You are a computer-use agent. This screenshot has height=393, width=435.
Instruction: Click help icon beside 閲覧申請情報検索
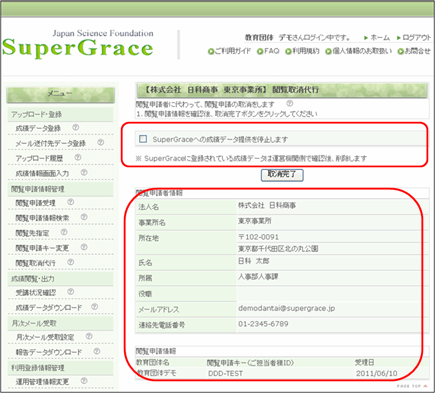(x=84, y=217)
